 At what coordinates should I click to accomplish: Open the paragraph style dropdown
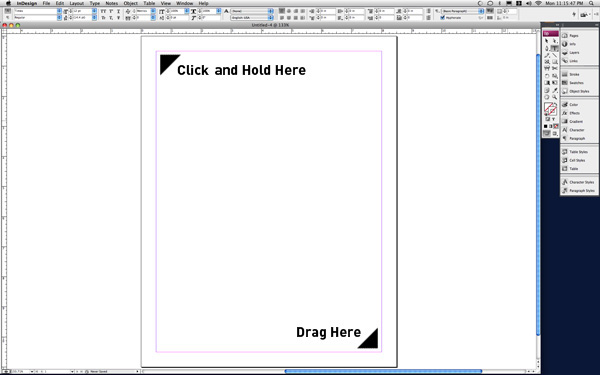click(463, 11)
